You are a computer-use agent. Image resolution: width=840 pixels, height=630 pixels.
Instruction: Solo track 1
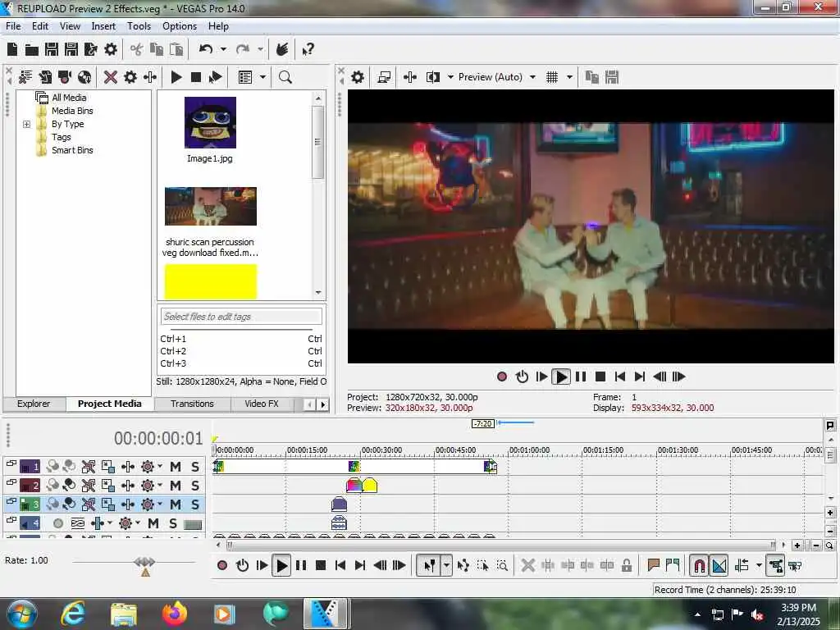[x=195, y=467]
